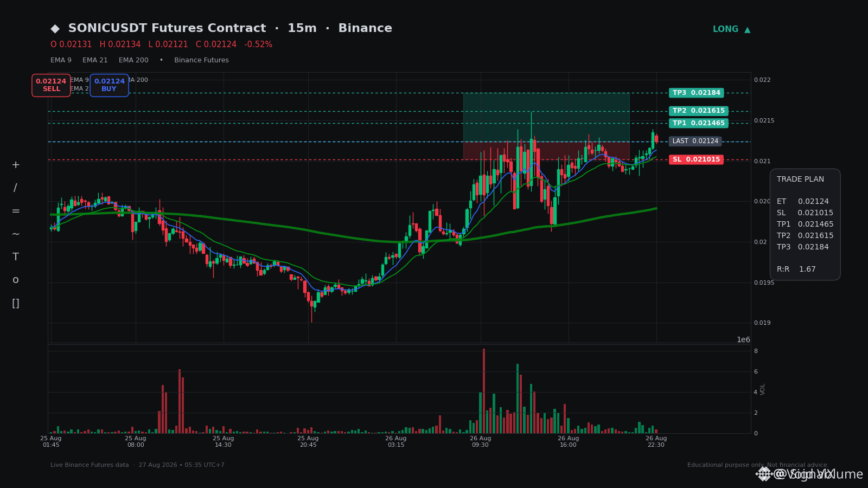
Task: Select the rectangle brackets tool
Action: (x=16, y=304)
